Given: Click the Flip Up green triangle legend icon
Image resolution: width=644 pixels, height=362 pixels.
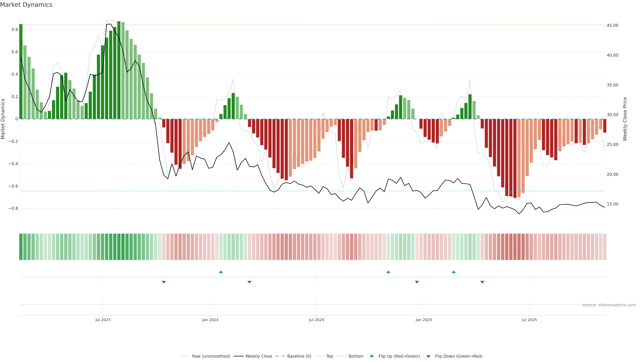Looking at the screenshot, I should pos(372,356).
